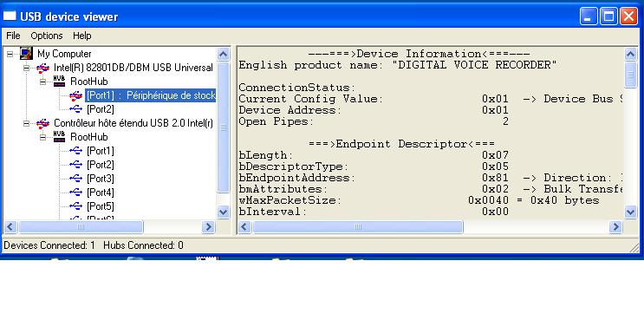Click the USB device viewer title bar icon

(10, 16)
